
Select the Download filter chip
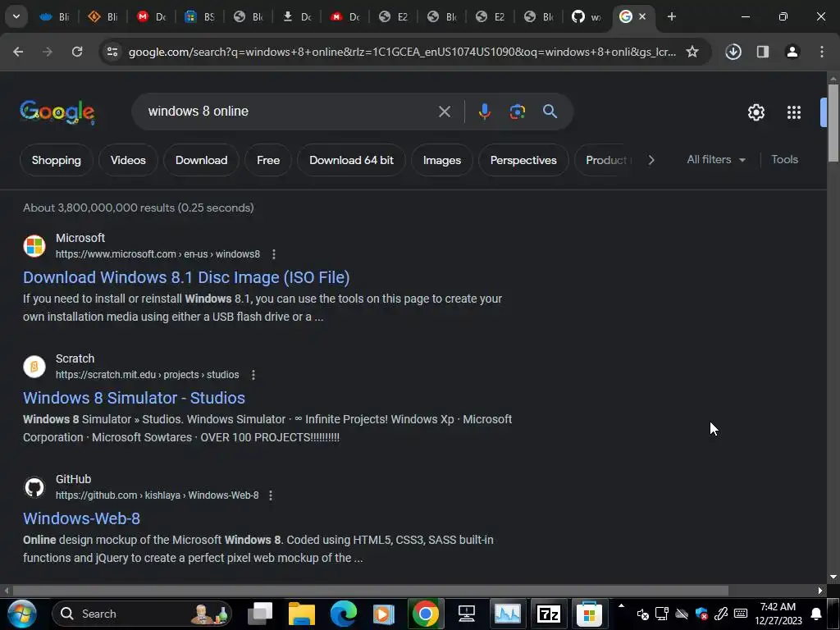pos(202,160)
